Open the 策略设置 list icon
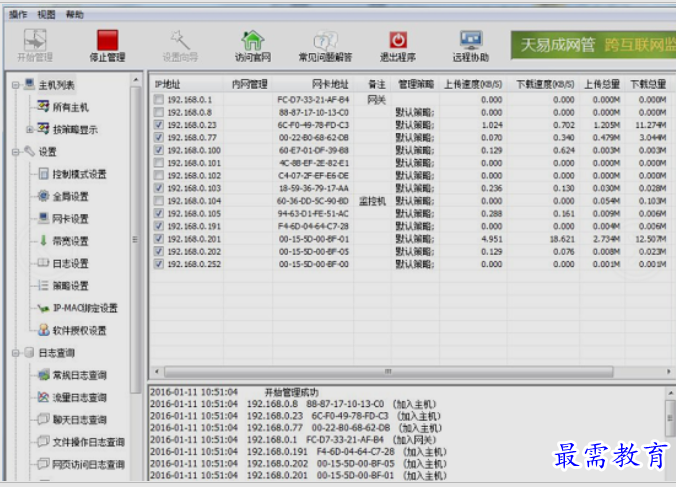The width and height of the screenshot is (676, 487). 43,285
